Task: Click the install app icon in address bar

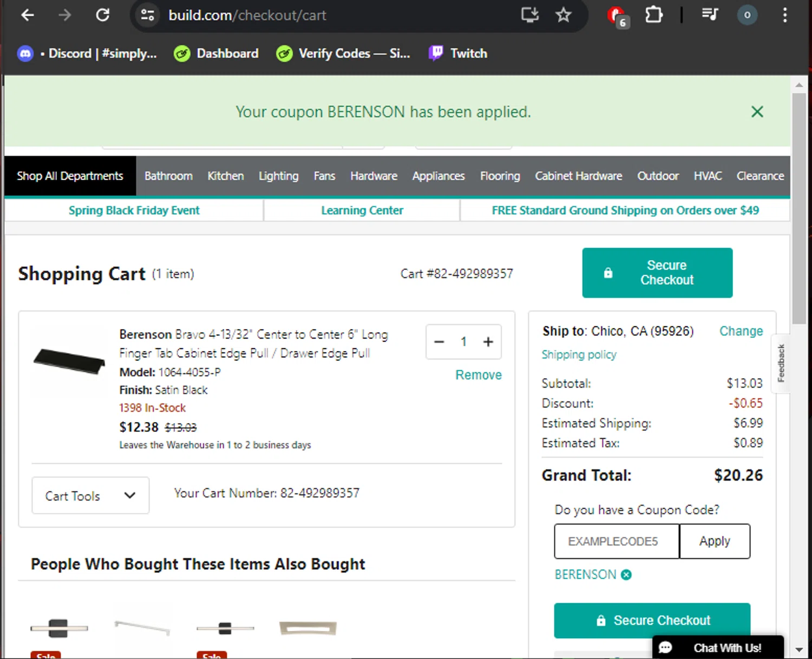Action: click(529, 15)
